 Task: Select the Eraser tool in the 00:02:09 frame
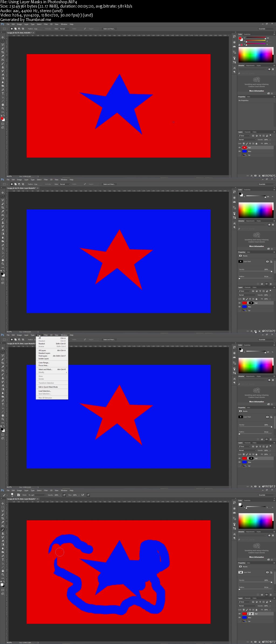coord(3,230)
